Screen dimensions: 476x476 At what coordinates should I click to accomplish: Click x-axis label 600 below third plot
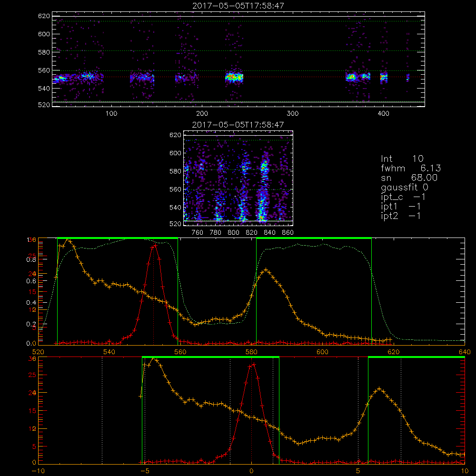coord(322,352)
